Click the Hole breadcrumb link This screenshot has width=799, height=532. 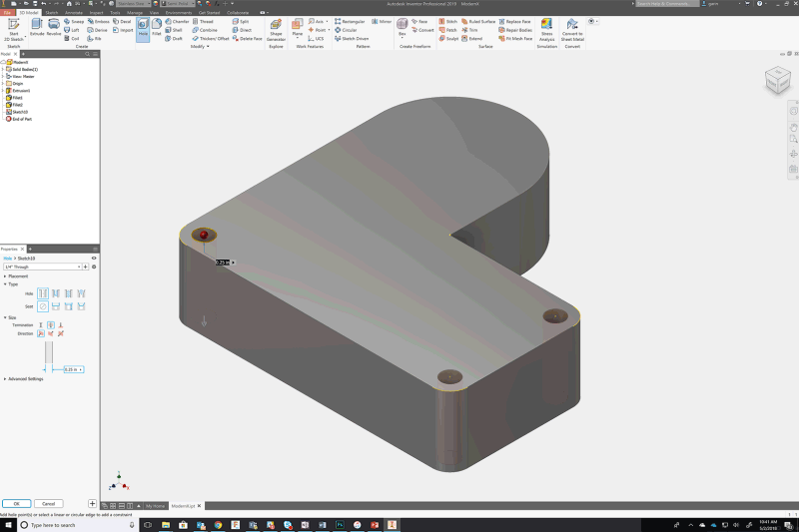8,259
